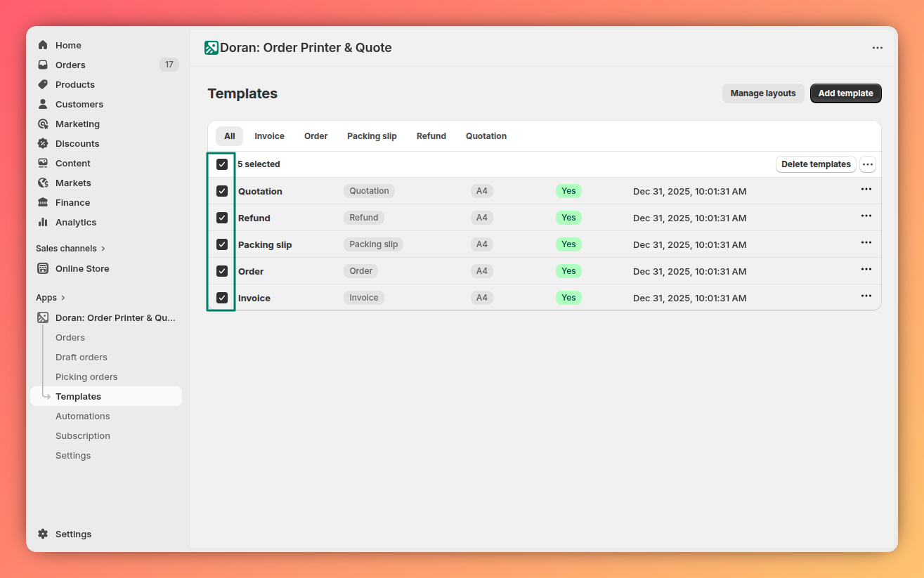Screen dimensions: 924x578
Task: Uncheck the Packing slip template checkbox
Action: click(x=222, y=244)
